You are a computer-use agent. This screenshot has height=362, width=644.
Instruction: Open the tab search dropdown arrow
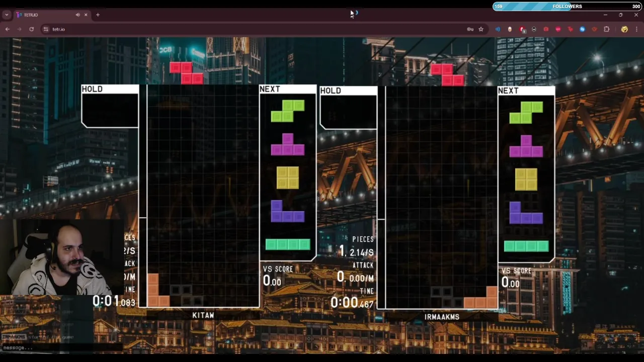click(7, 15)
